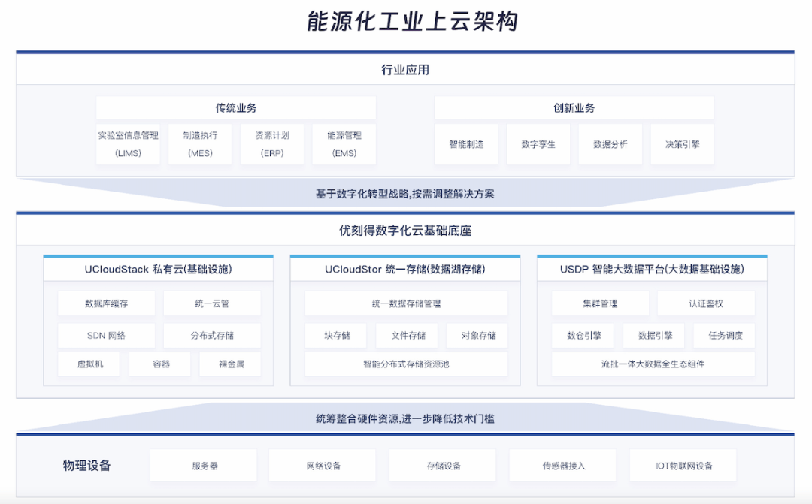Select the 资源计划 (ERP) box
The image size is (812, 504).
coord(272,144)
